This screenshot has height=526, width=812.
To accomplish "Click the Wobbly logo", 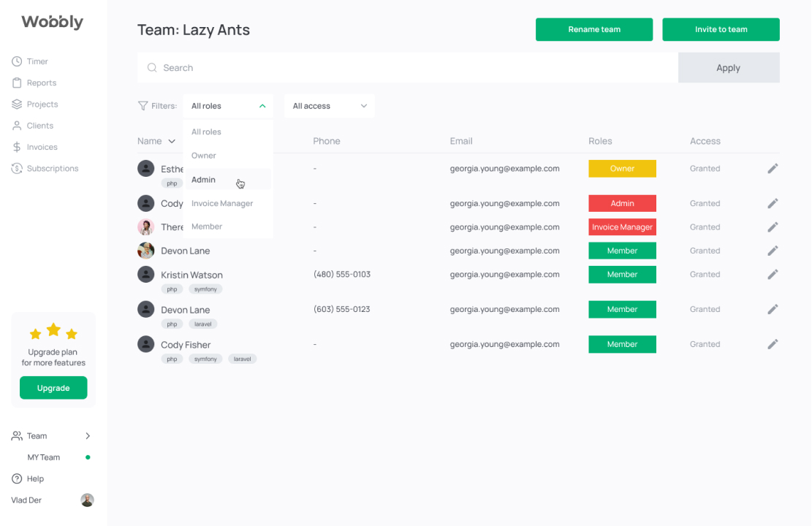I will coord(53,22).
